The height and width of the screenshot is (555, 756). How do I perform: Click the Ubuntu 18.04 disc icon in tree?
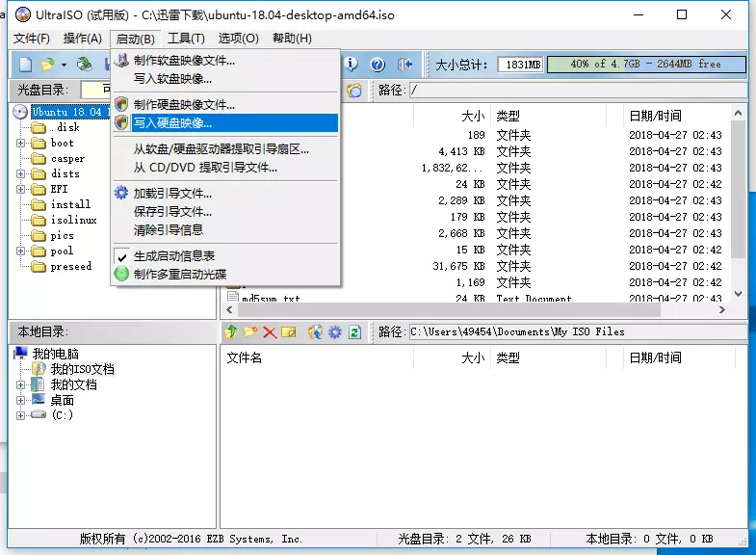click(x=20, y=112)
